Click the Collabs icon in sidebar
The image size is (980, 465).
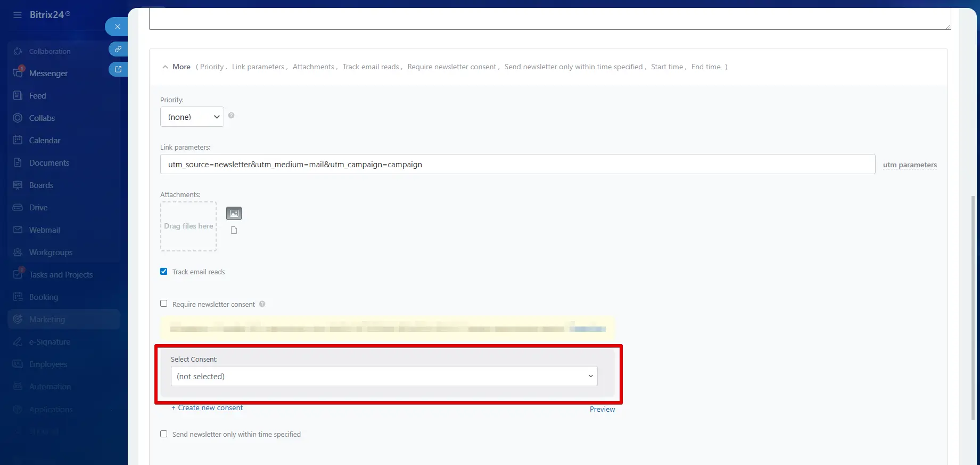pos(18,118)
